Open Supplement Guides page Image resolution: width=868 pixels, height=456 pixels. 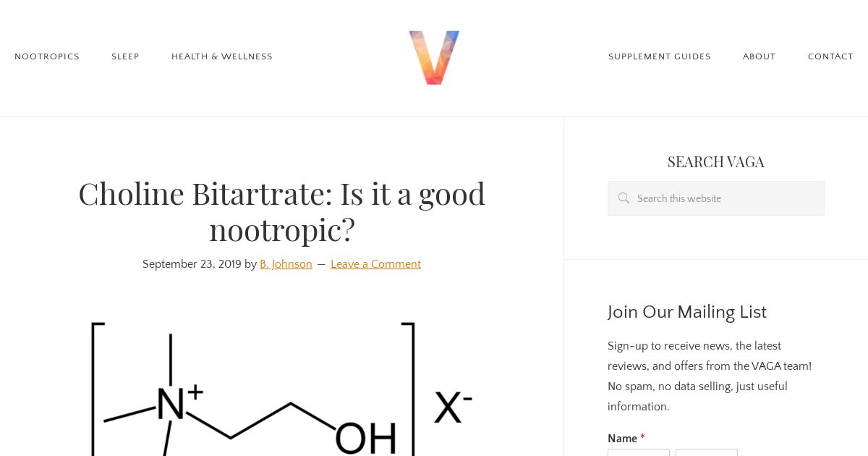tap(660, 56)
